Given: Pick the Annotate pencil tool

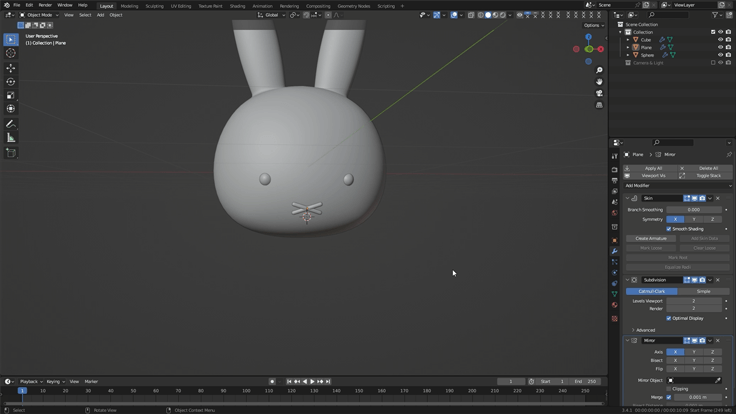Looking at the screenshot, I should pyautogui.click(x=11, y=124).
